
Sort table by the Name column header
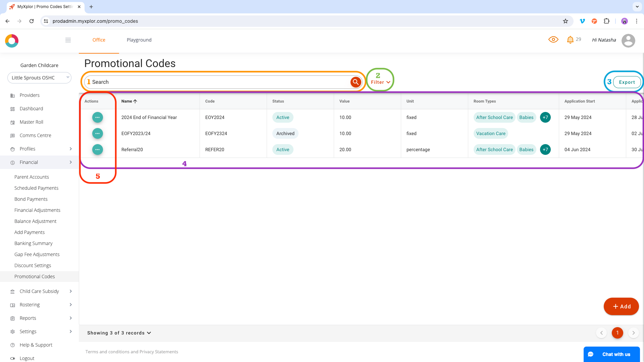point(129,101)
